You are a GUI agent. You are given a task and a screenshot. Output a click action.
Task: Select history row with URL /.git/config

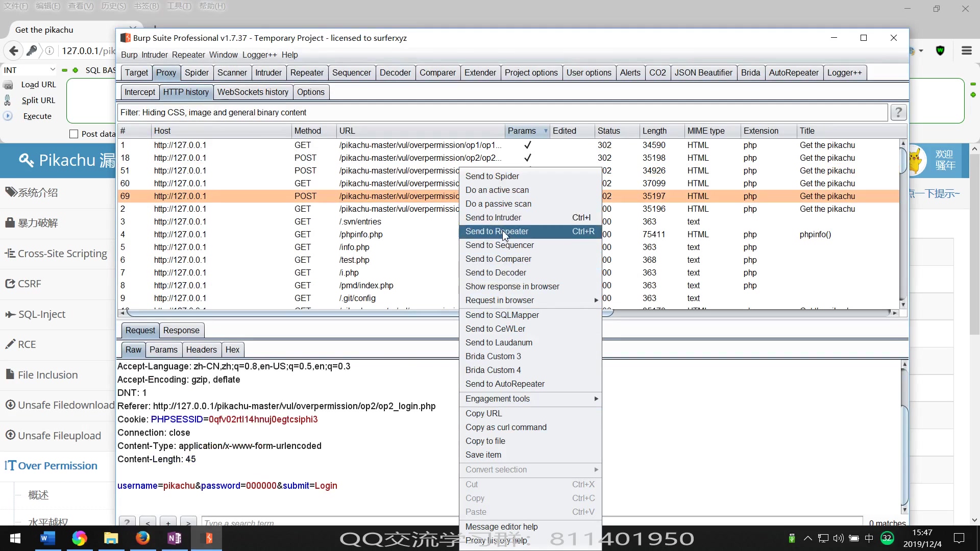coord(508,298)
